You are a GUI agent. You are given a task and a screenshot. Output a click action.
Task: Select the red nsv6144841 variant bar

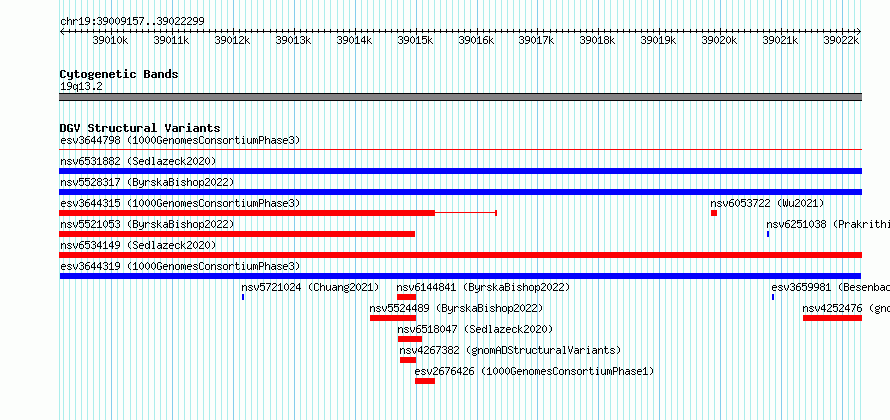pos(406,297)
